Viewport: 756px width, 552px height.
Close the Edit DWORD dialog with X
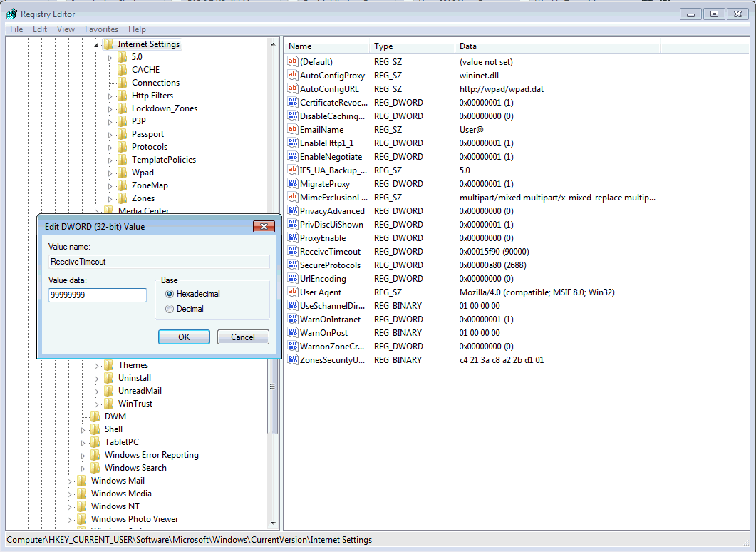click(264, 226)
